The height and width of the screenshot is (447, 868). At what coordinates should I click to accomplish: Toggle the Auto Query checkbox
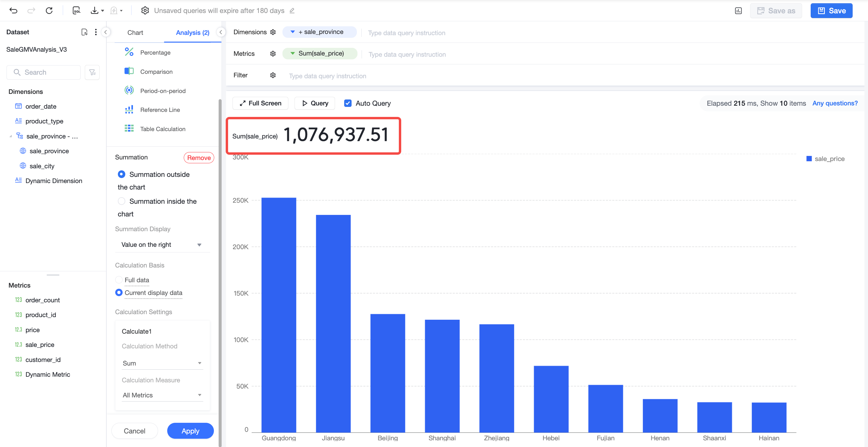point(348,103)
